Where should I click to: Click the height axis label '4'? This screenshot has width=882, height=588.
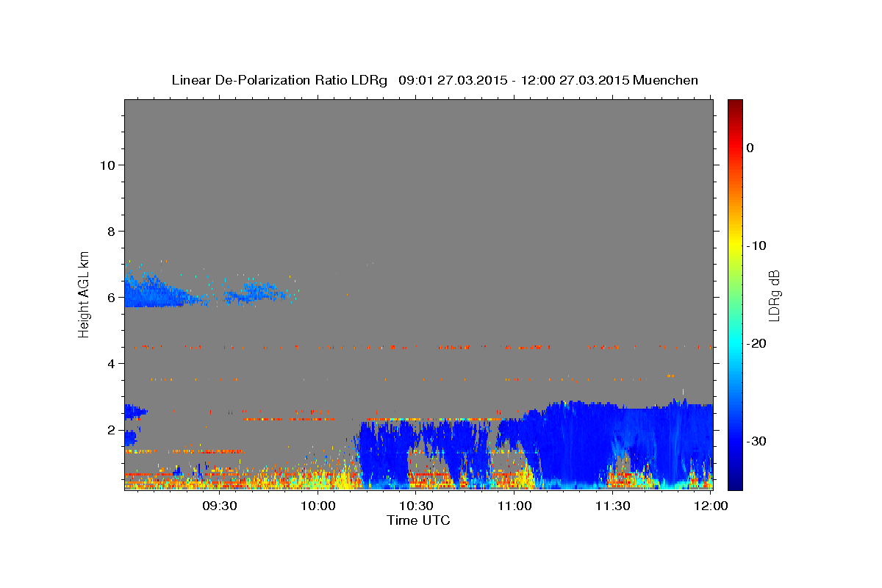pyautogui.click(x=111, y=363)
